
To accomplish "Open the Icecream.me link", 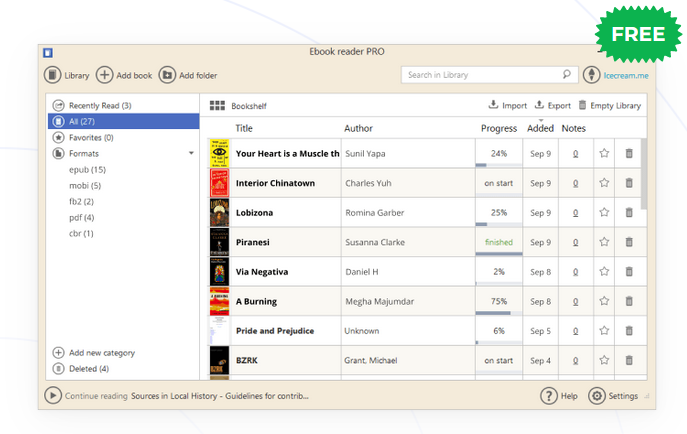I will 626,75.
